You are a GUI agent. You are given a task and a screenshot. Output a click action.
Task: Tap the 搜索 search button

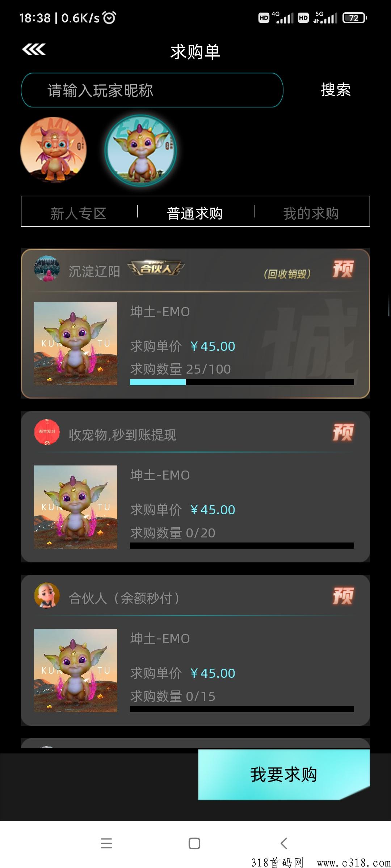tap(336, 90)
